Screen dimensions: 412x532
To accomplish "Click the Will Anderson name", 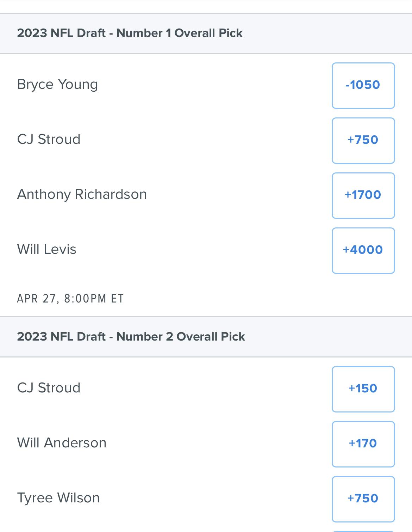I will click(62, 443).
